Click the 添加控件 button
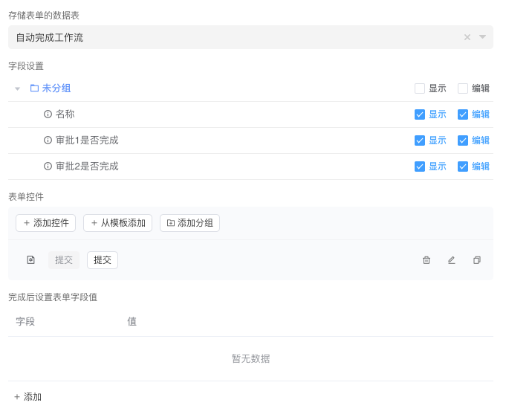Viewport: 506px width, 420px height. tap(45, 223)
